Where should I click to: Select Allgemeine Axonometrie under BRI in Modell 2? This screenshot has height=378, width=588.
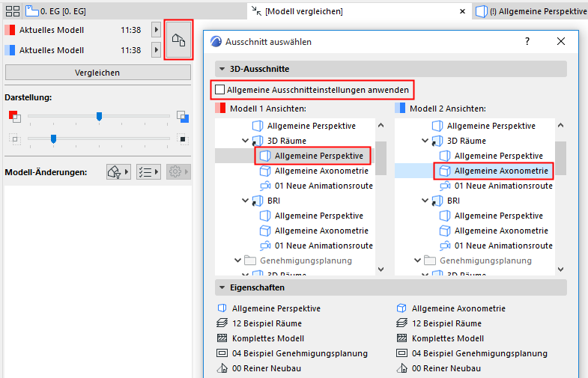tap(501, 231)
